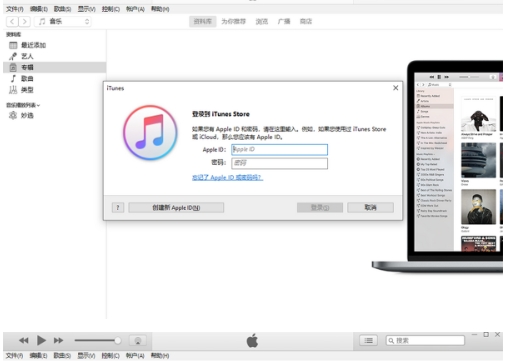Click the iTunes music note logo
The height and width of the screenshot is (361, 505).
[150, 133]
